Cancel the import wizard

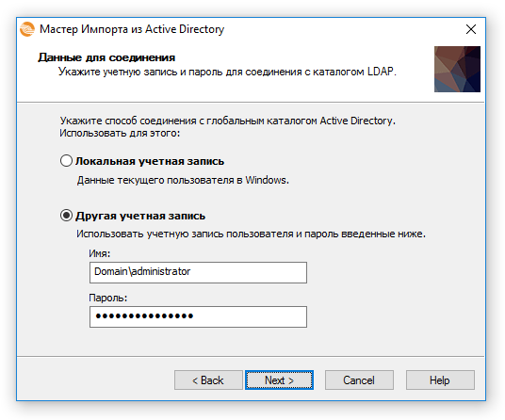359,380
